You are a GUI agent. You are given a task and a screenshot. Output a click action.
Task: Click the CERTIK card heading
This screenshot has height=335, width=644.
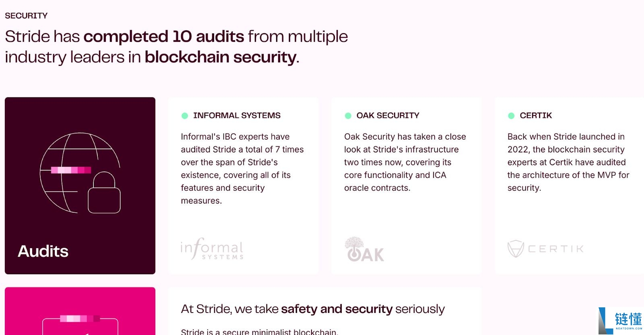pos(536,115)
